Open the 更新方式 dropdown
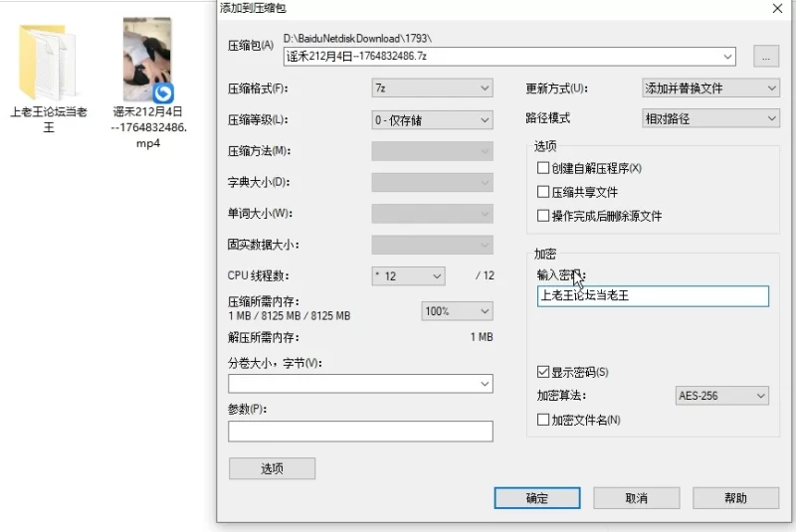This screenshot has width=796, height=532. (x=710, y=89)
